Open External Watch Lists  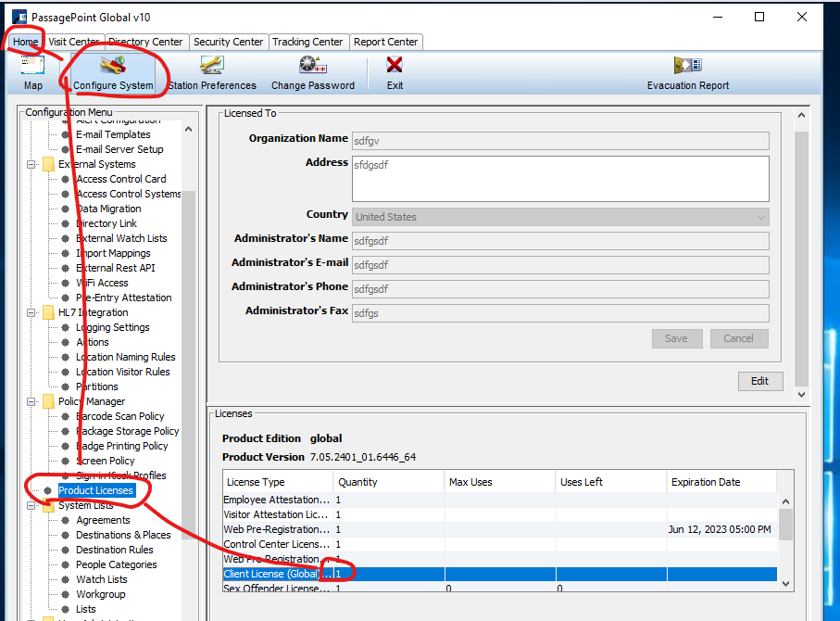pyautogui.click(x=121, y=238)
